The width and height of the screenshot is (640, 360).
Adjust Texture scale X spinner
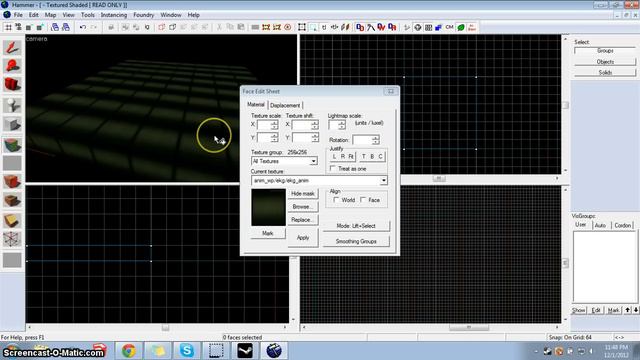click(x=274, y=125)
